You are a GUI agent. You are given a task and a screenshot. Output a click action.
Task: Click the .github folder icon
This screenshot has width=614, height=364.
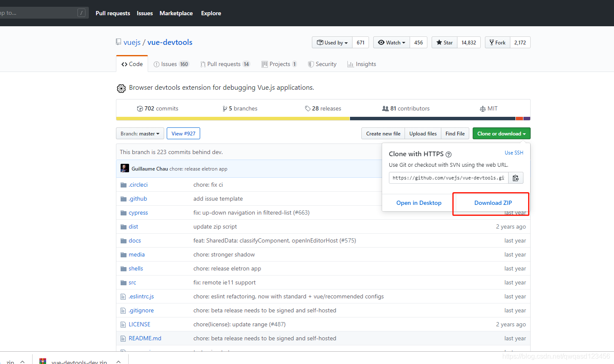point(124,199)
